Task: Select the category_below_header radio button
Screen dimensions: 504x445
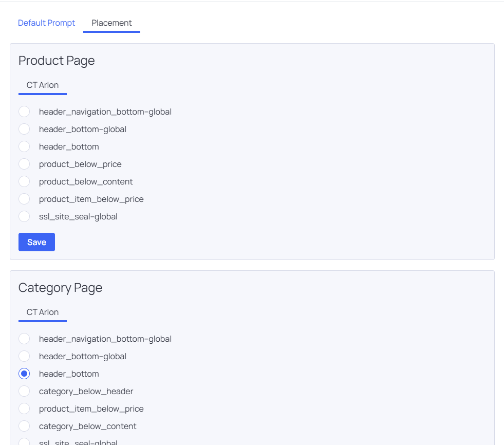Action: 24,391
